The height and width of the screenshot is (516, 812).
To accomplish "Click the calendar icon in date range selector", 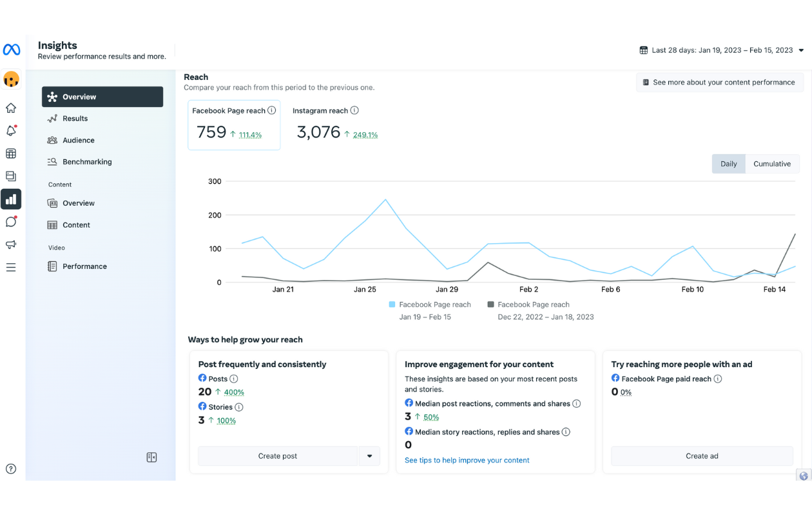I will pos(643,50).
